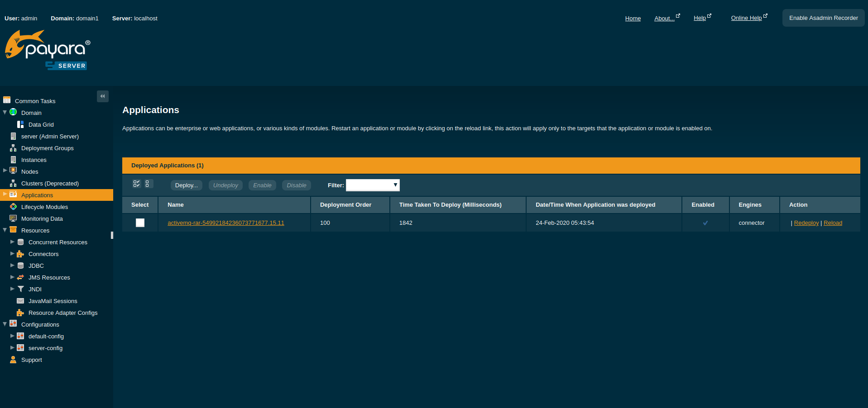The width and height of the screenshot is (868, 408).
Task: Click the JavaMail Sessions envelope icon
Action: [x=20, y=301]
